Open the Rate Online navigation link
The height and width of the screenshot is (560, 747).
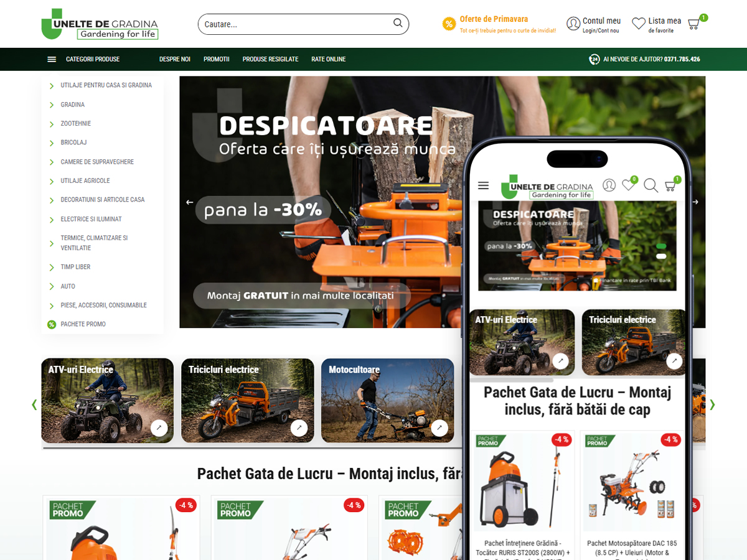pos(329,59)
